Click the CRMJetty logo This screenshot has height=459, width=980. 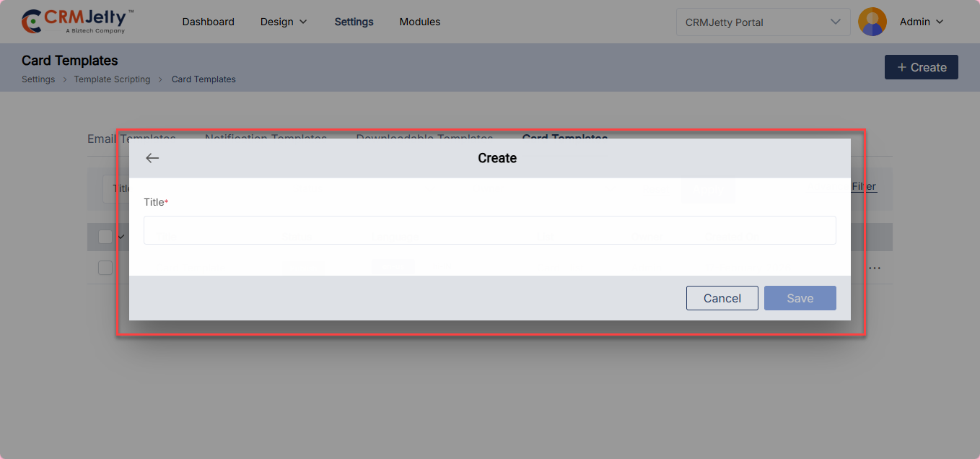(77, 22)
